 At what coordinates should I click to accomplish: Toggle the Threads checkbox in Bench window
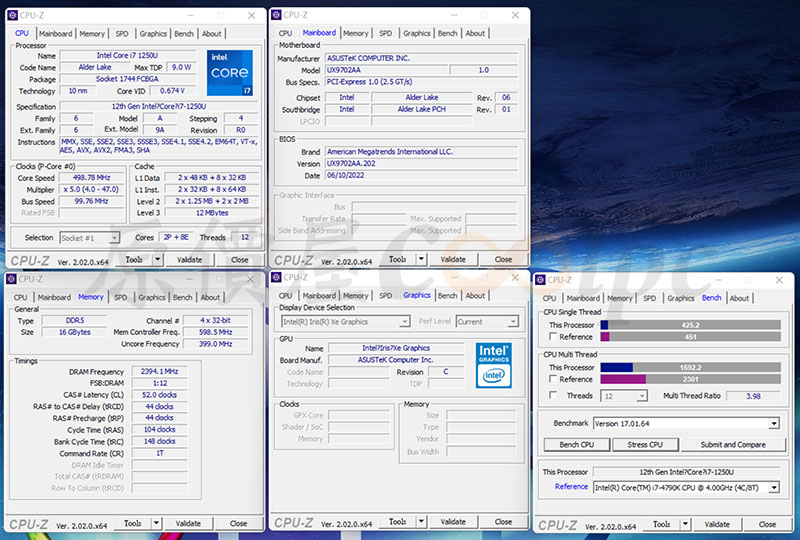click(x=553, y=395)
